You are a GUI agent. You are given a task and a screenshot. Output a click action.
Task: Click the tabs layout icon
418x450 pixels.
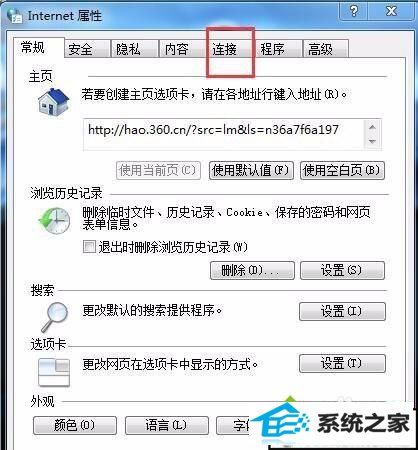point(54,372)
